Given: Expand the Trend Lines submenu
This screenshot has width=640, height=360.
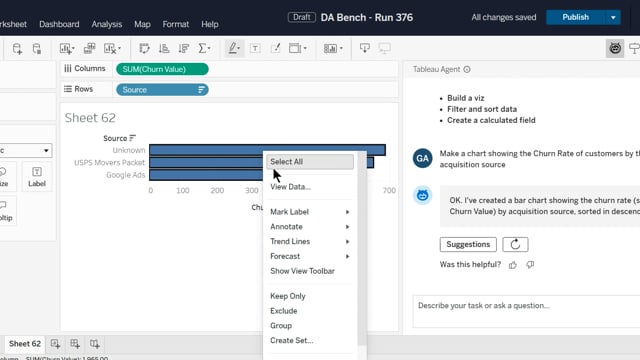Looking at the screenshot, I should pyautogui.click(x=347, y=242).
